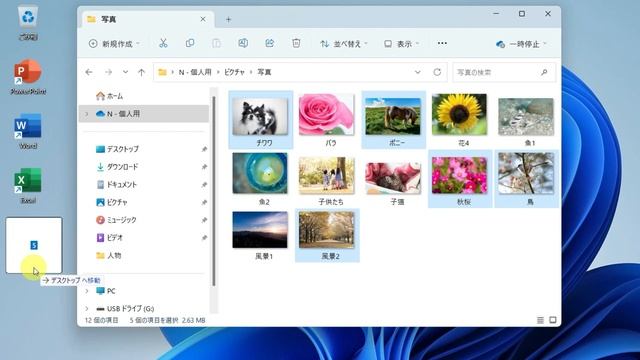Open recent locations chevron dropdown

pyautogui.click(x=125, y=72)
